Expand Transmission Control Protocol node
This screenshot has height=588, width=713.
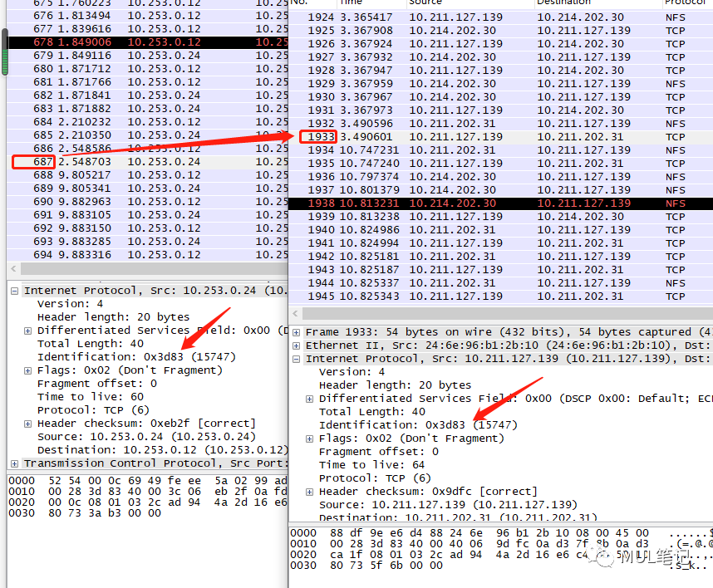(x=14, y=463)
